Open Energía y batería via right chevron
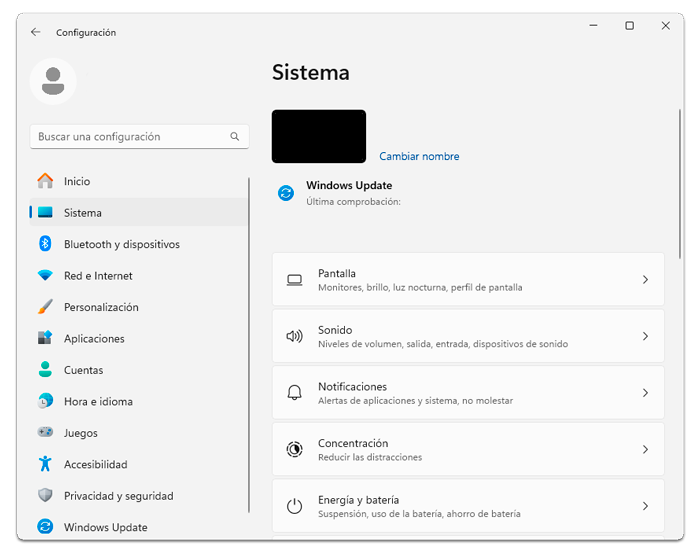Viewport: 700px width, 552px height. (646, 506)
